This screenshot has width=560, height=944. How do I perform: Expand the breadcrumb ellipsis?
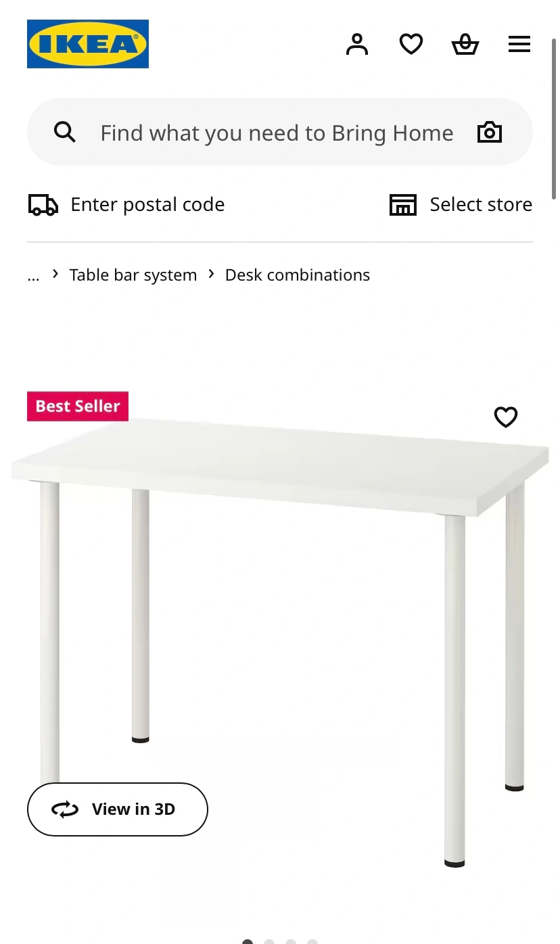coord(33,275)
